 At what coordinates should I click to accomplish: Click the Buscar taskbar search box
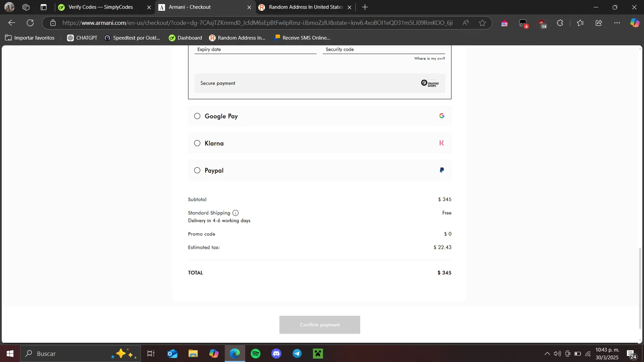click(x=80, y=353)
